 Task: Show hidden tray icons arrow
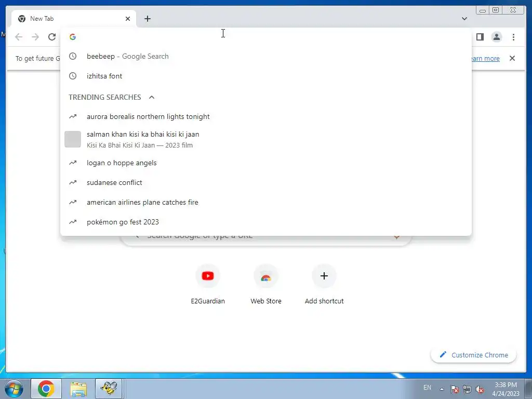click(442, 389)
